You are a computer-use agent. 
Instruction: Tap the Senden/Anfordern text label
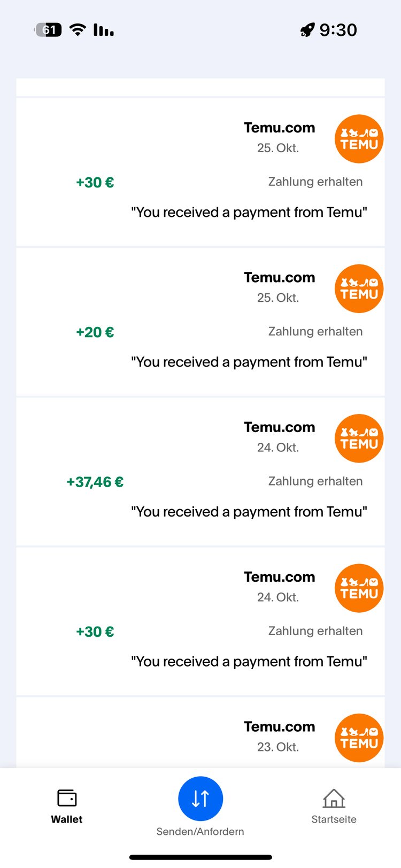coord(200,832)
